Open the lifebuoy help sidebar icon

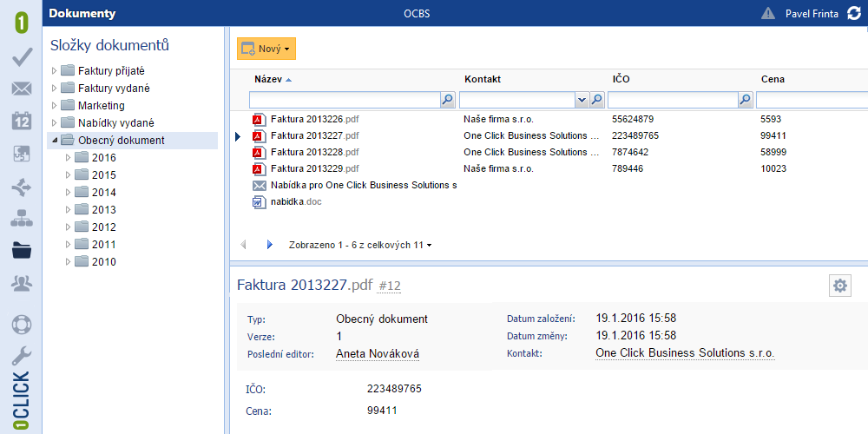pos(22,325)
